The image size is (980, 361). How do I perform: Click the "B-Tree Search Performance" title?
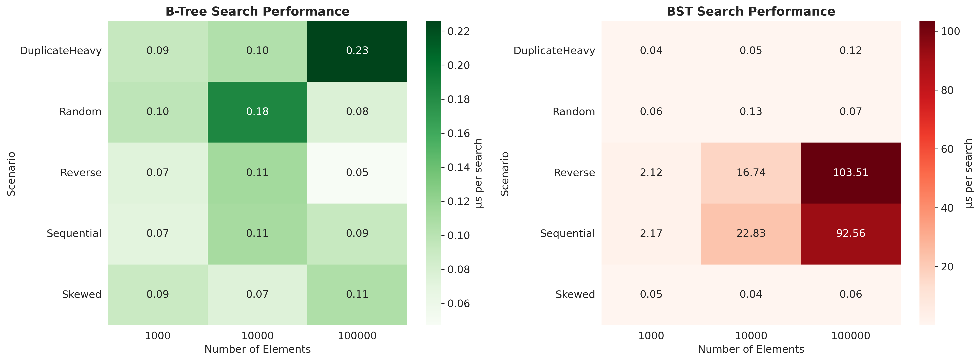coord(257,11)
